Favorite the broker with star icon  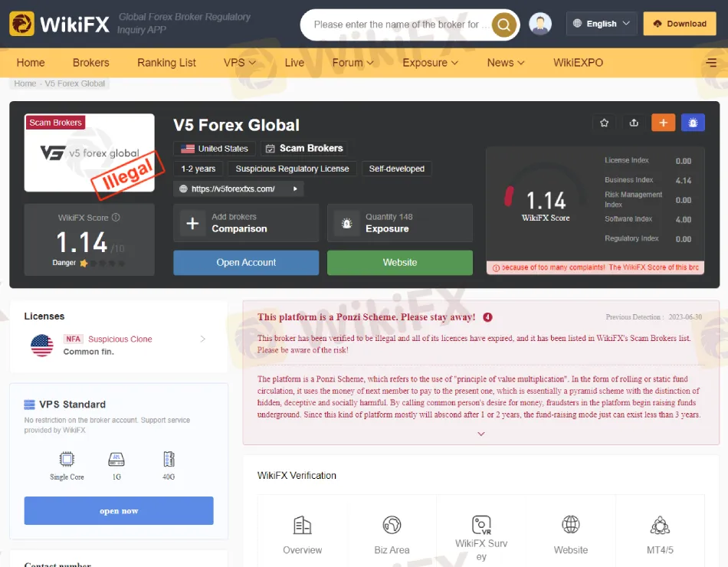point(604,123)
